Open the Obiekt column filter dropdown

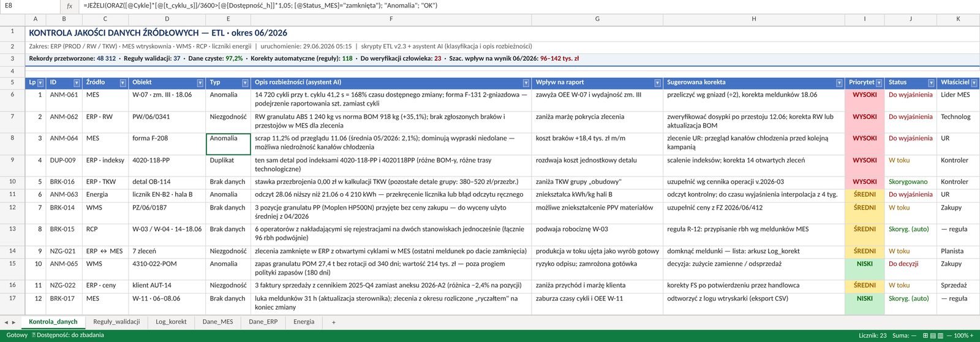point(200,83)
